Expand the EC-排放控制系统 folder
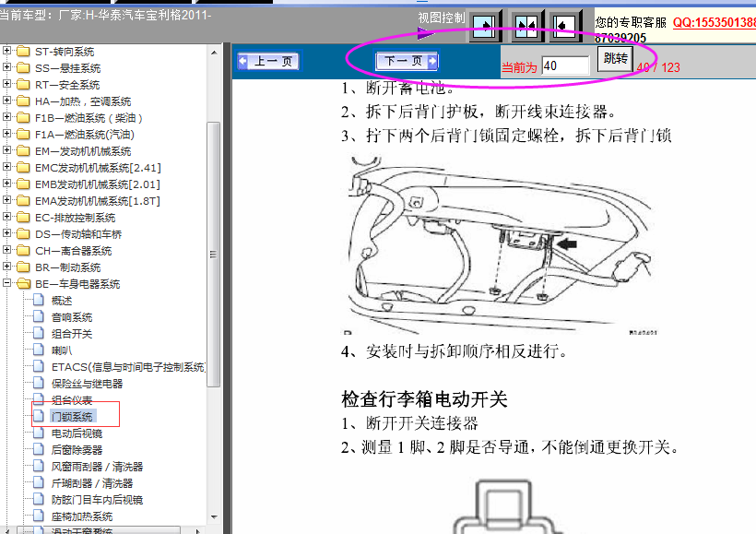 click(x=6, y=217)
